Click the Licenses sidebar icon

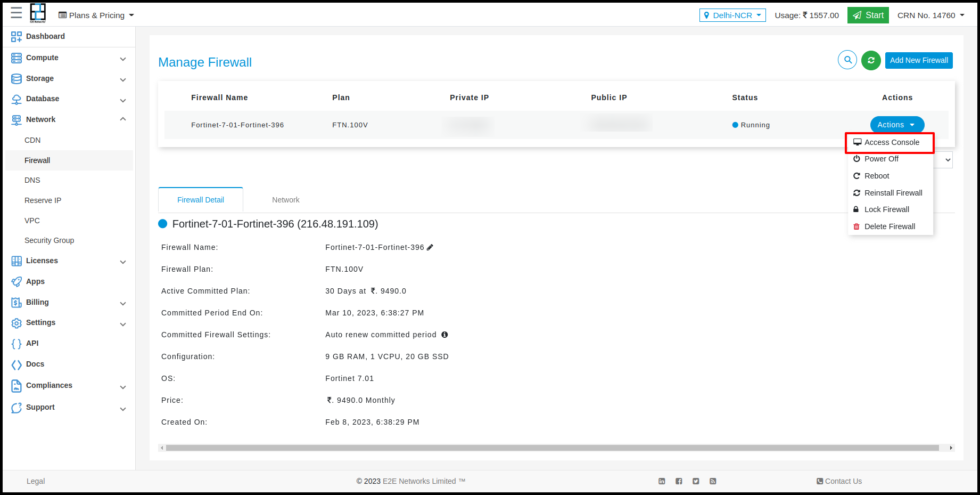point(17,261)
